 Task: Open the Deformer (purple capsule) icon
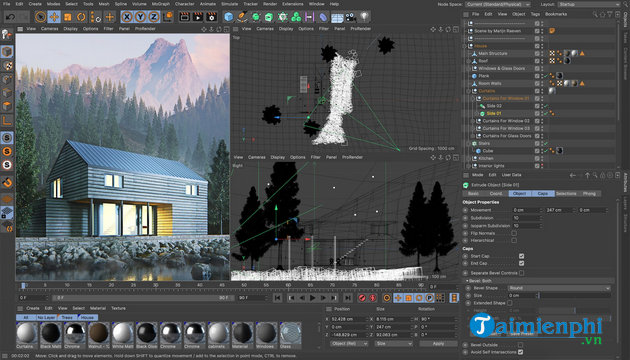(323, 17)
